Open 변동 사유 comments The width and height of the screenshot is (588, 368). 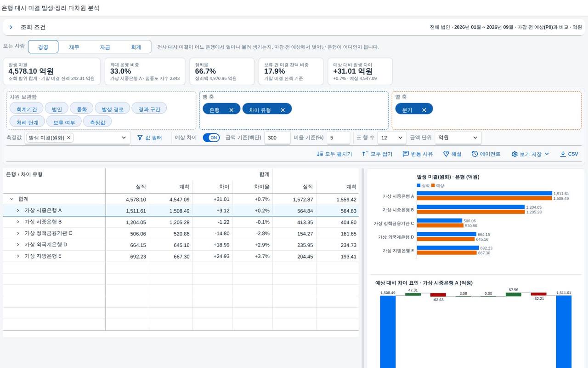click(x=418, y=154)
